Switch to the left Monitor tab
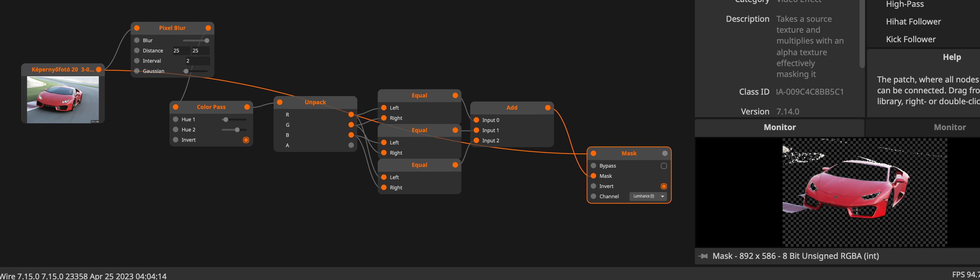Screen dimensions: 980x280 [779, 128]
